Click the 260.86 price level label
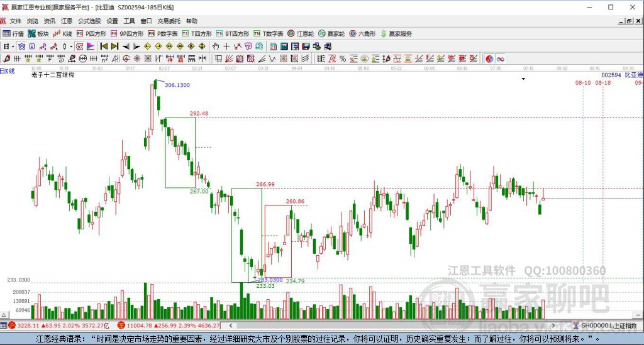 point(296,201)
